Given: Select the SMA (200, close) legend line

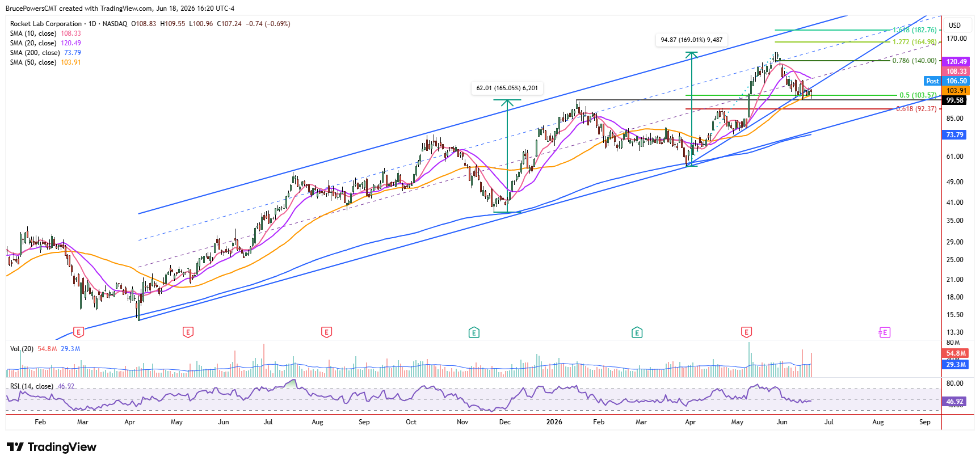Looking at the screenshot, I should (45, 53).
